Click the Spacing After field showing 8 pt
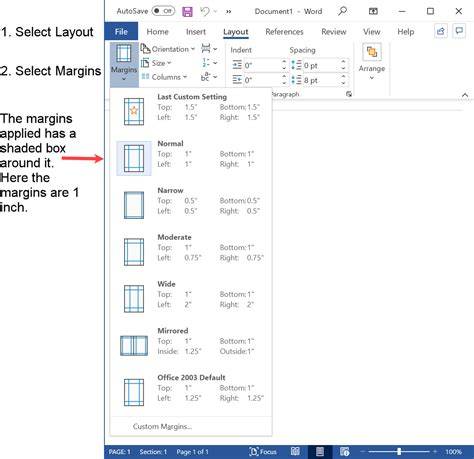 tap(321, 80)
